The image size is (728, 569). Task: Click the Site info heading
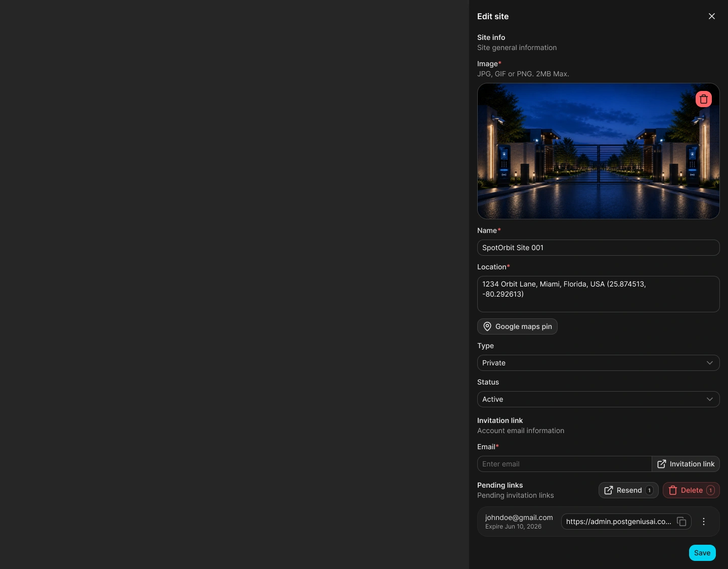491,37
